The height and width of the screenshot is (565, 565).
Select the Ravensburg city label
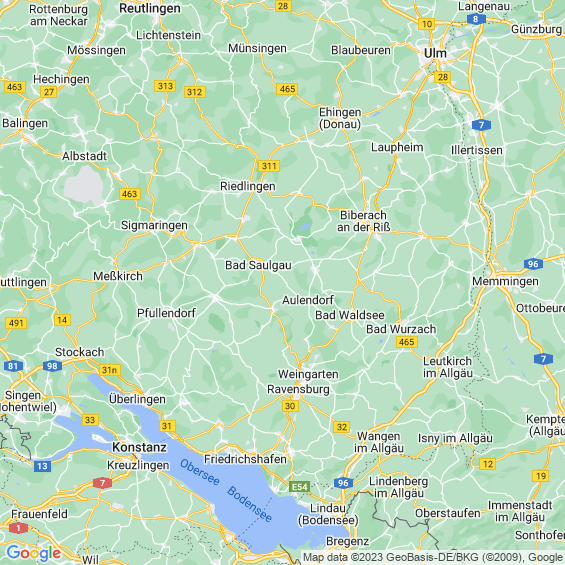point(298,389)
